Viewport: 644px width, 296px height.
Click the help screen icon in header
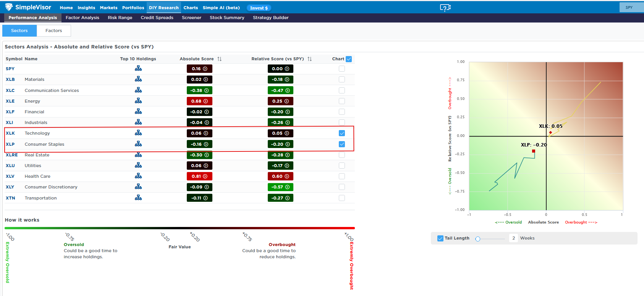pos(445,8)
